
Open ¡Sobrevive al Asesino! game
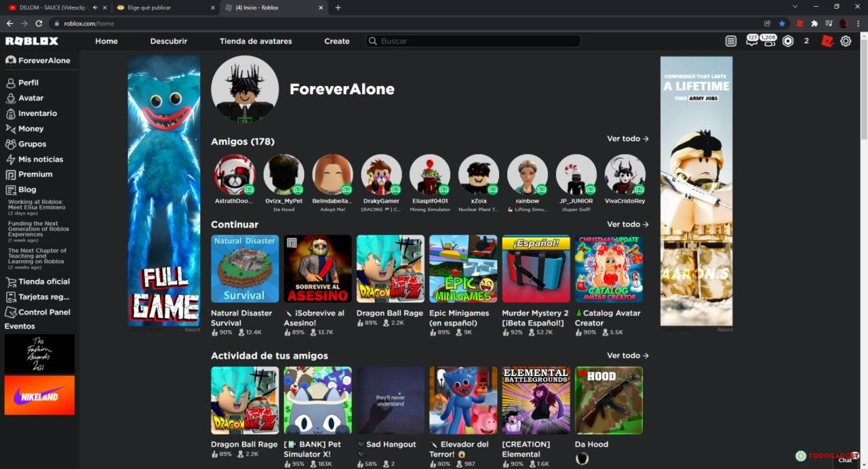317,269
